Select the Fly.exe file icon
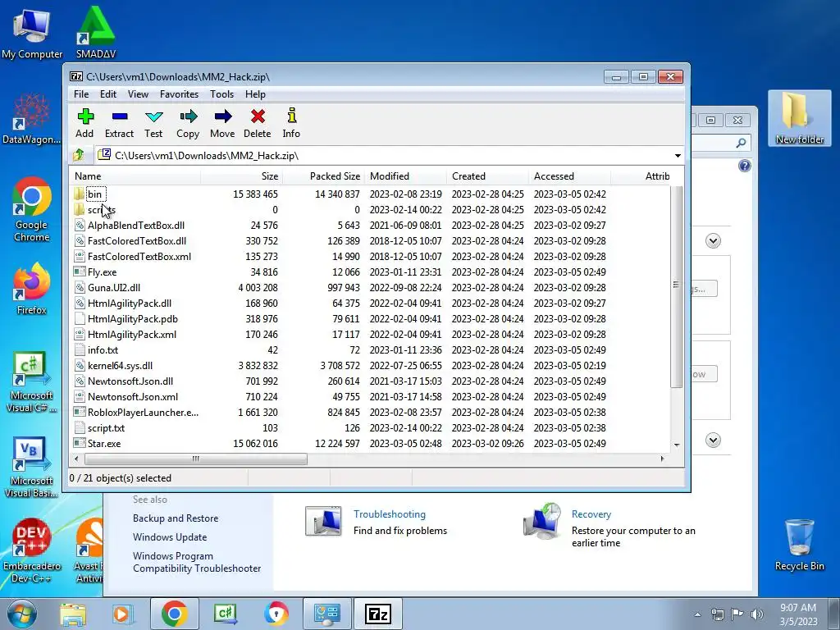Viewport: 840px width, 630px height. click(80, 272)
